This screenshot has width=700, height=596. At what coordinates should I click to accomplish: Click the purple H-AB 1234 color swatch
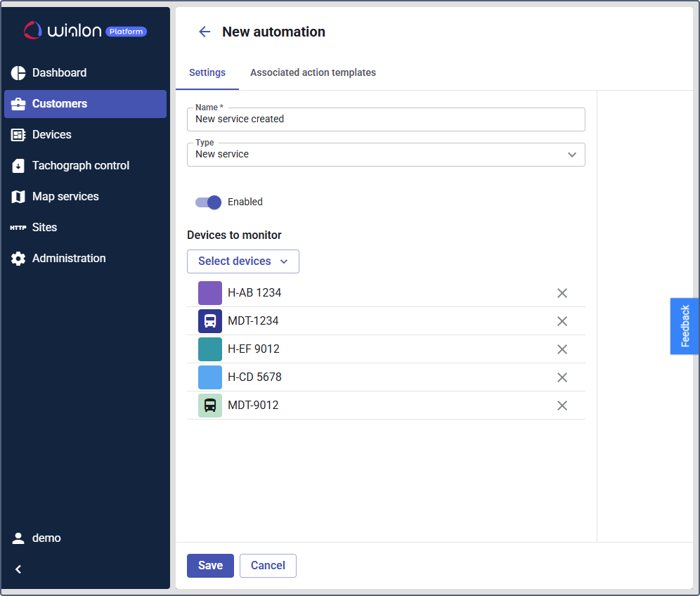coord(210,293)
